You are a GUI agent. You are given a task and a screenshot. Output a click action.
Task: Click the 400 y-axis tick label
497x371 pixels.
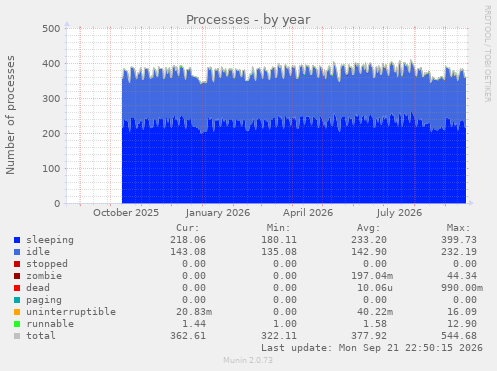[x=51, y=63]
